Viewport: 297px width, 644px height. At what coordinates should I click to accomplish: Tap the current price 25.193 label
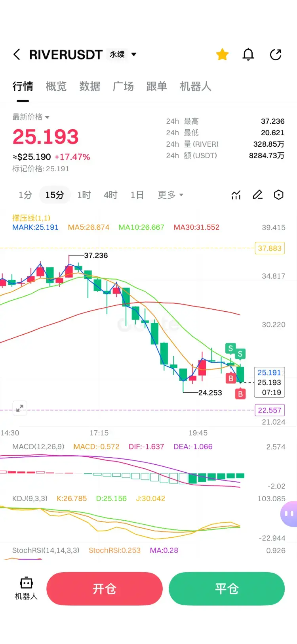[269, 382]
